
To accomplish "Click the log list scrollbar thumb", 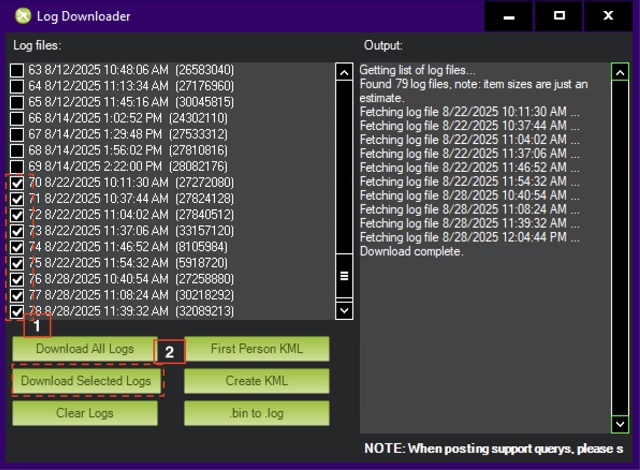I will [x=344, y=276].
